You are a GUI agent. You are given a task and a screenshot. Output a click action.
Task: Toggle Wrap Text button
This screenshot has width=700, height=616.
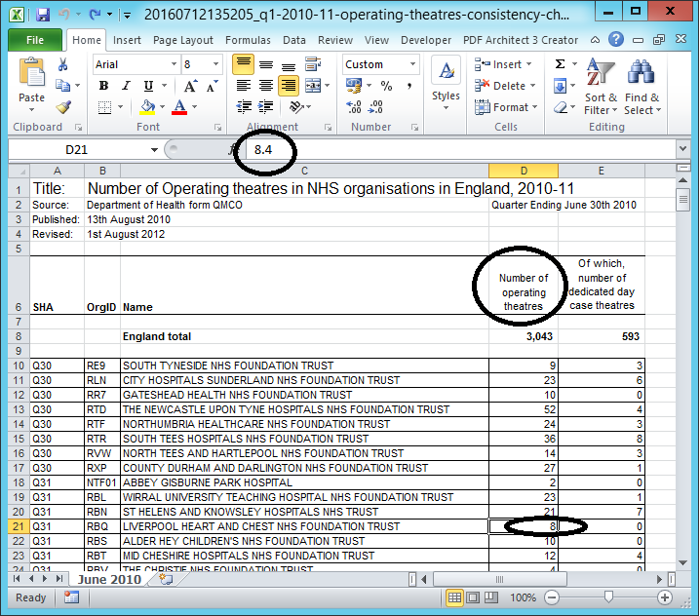[313, 64]
